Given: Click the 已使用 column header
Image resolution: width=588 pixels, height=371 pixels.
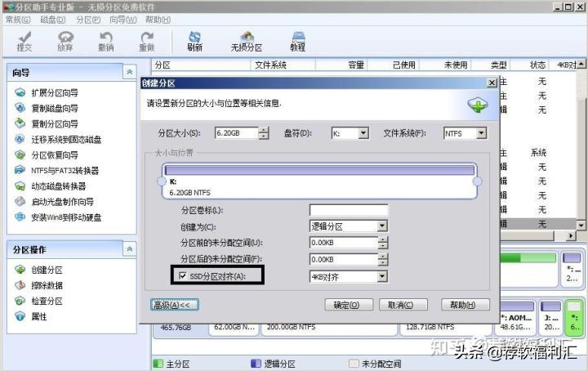Looking at the screenshot, I should tap(394, 65).
